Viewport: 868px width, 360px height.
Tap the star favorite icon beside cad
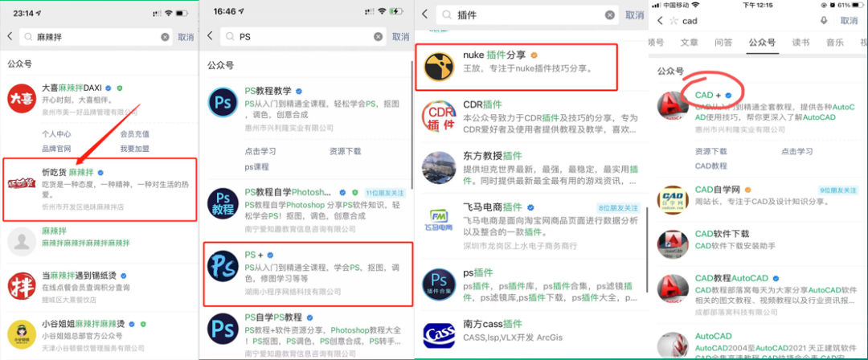click(x=674, y=21)
